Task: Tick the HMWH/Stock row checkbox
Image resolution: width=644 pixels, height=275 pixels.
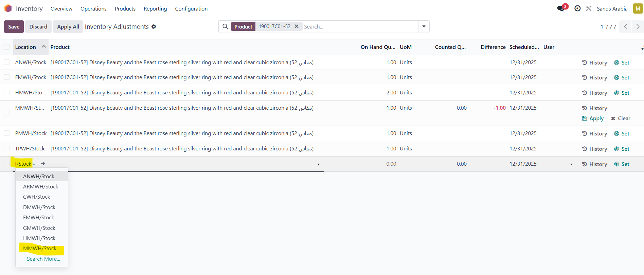Action: click(x=7, y=92)
